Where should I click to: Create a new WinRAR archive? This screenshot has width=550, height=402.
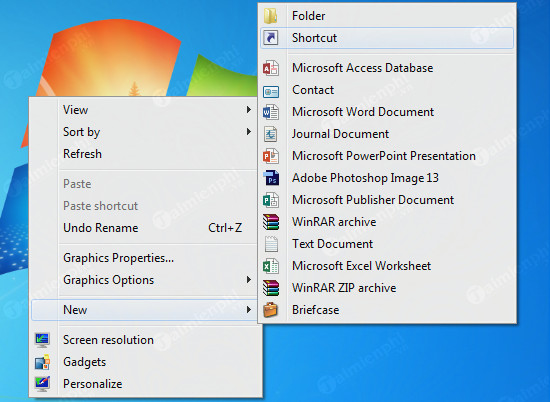pos(387,222)
